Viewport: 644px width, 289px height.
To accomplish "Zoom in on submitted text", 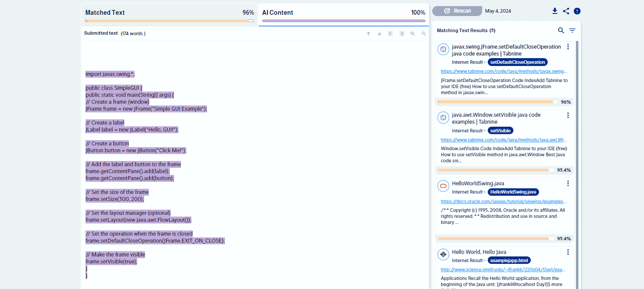I will click(x=413, y=33).
